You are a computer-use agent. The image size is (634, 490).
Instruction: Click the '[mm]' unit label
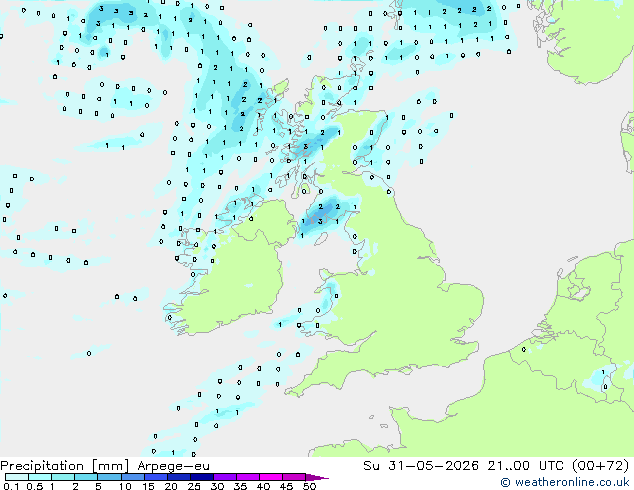[x=111, y=466]
